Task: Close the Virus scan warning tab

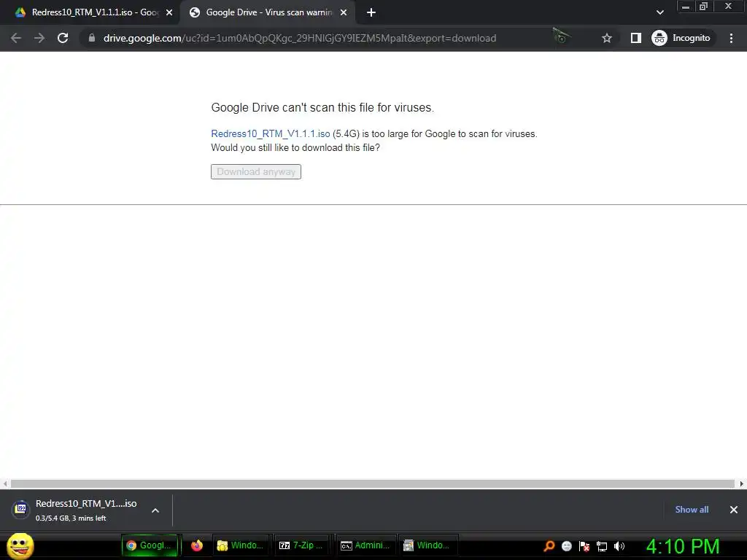Action: coord(344,13)
